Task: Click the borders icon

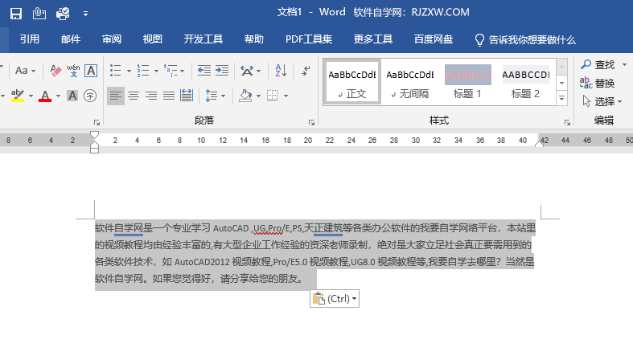Action: click(273, 96)
